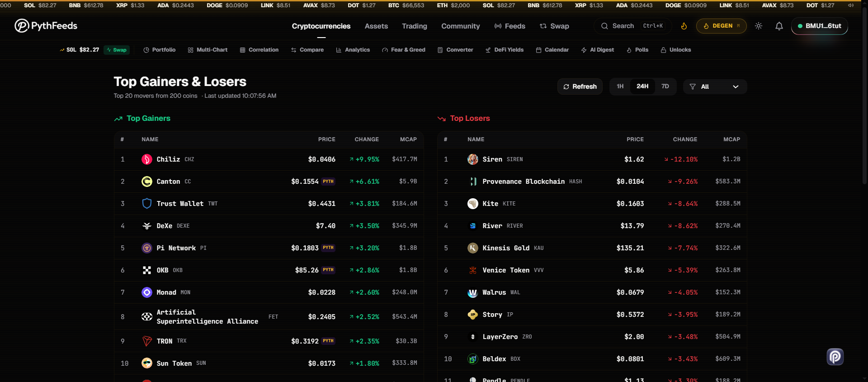Open the Portfolio tool

(x=159, y=50)
